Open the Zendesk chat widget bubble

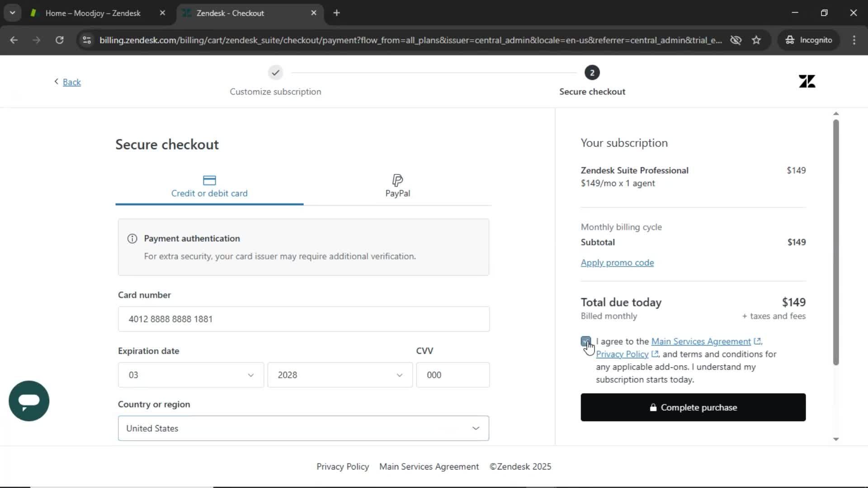[x=29, y=401]
